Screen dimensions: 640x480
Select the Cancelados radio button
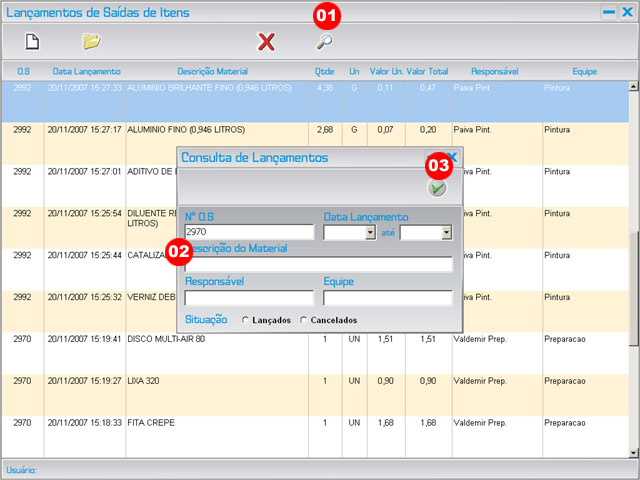(303, 320)
